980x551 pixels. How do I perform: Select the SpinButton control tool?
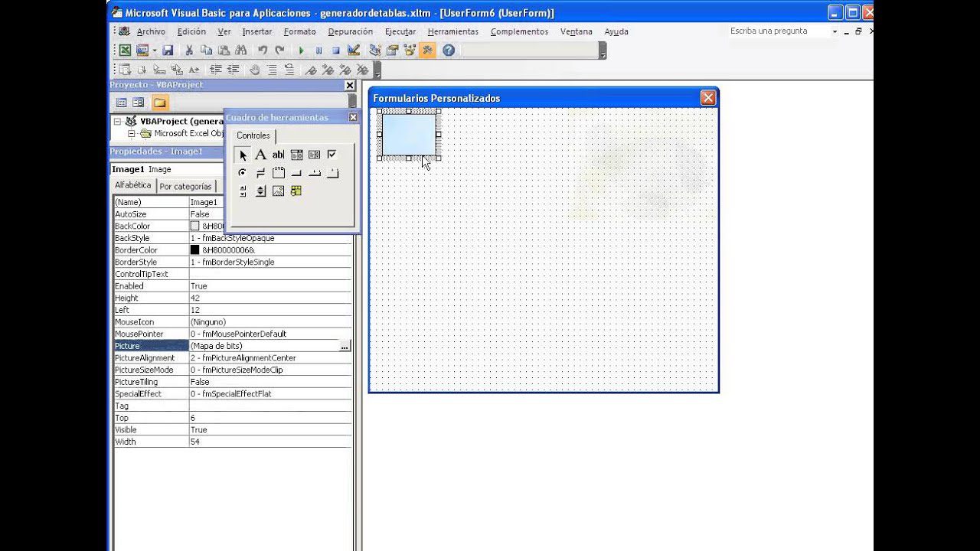pos(260,191)
